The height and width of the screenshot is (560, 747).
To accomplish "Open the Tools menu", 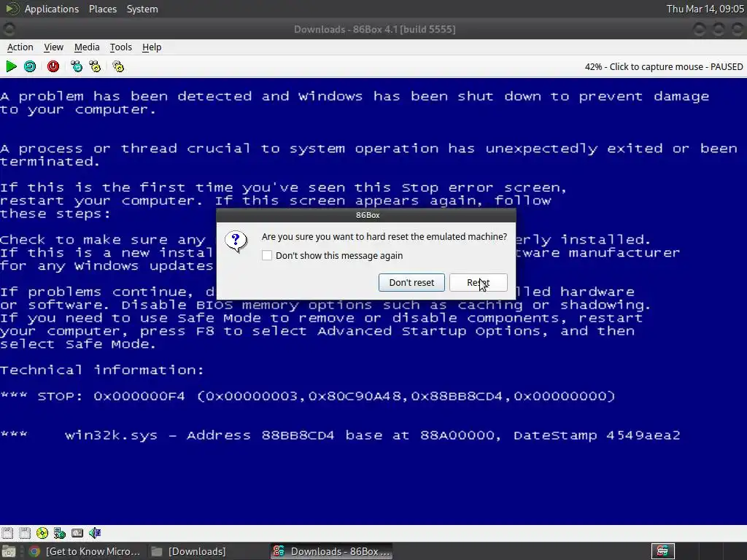I will [120, 47].
